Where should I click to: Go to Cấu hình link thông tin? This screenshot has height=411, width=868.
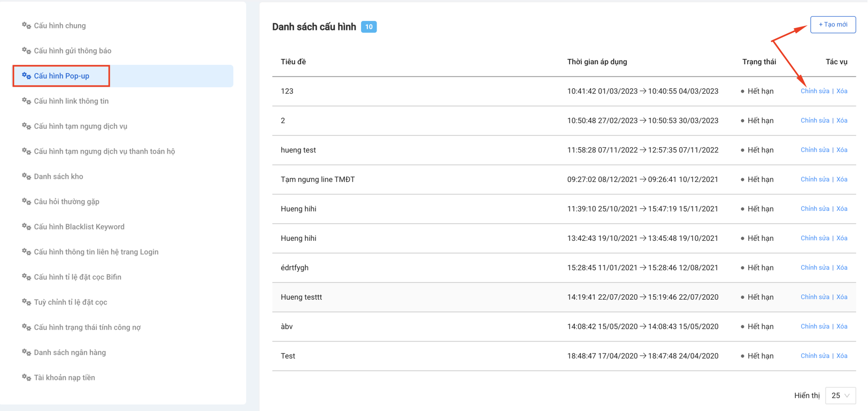click(x=71, y=101)
